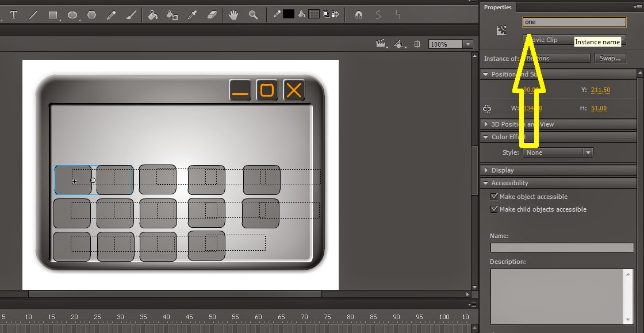
Task: Select the Paint Bucket tool
Action: point(153,15)
